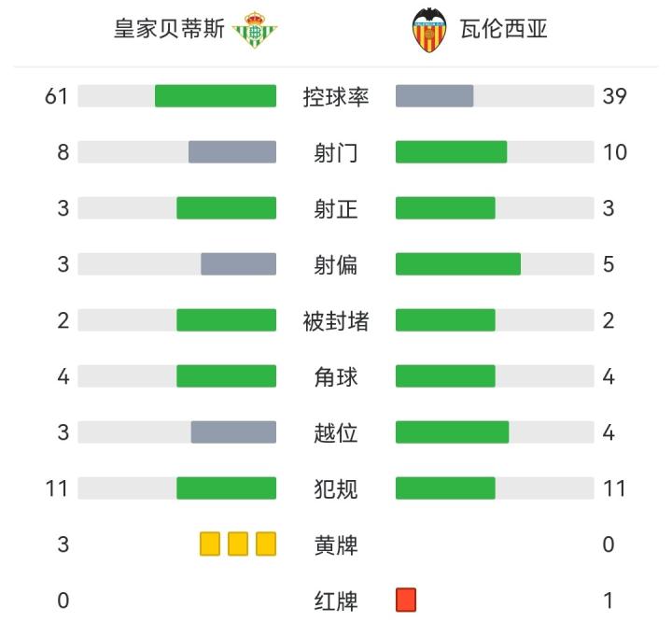672x622 pixels.
Task: Open the 皇家贝蒂斯 team name link
Action: tap(169, 29)
